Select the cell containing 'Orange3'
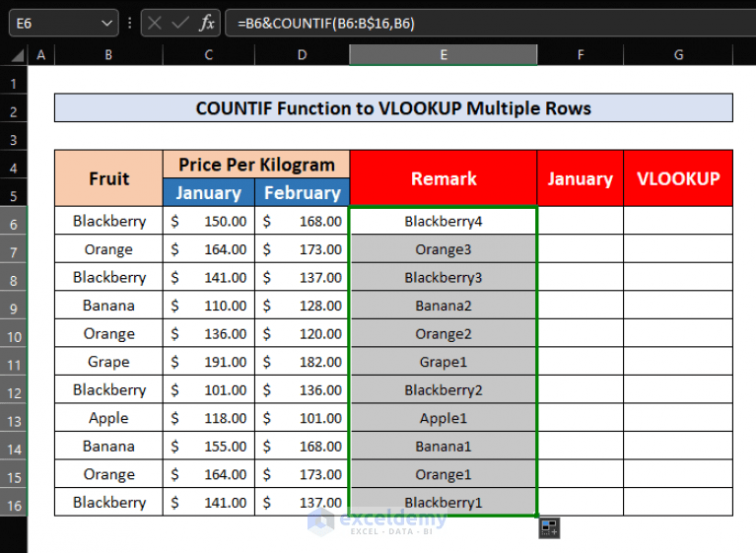The height and width of the screenshot is (553, 756). point(444,248)
